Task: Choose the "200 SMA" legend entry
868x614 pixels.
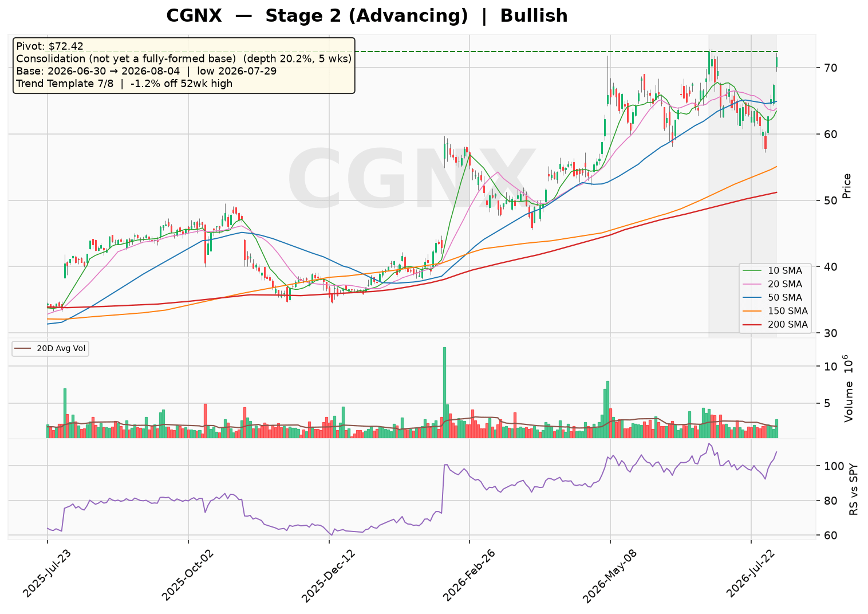Action: (775, 325)
